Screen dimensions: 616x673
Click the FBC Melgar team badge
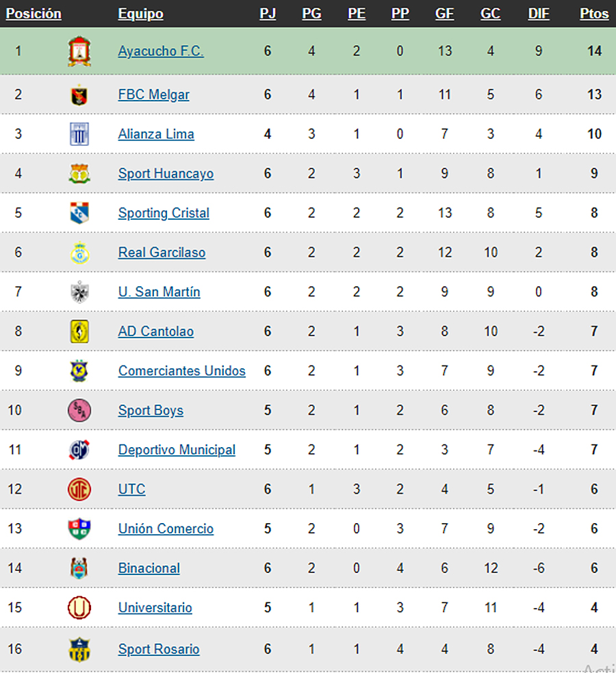tap(79, 95)
